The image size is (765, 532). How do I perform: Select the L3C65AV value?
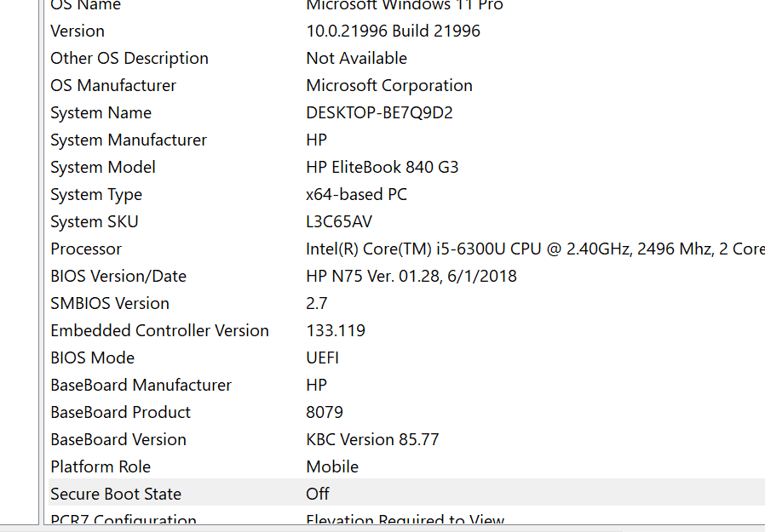[339, 221]
